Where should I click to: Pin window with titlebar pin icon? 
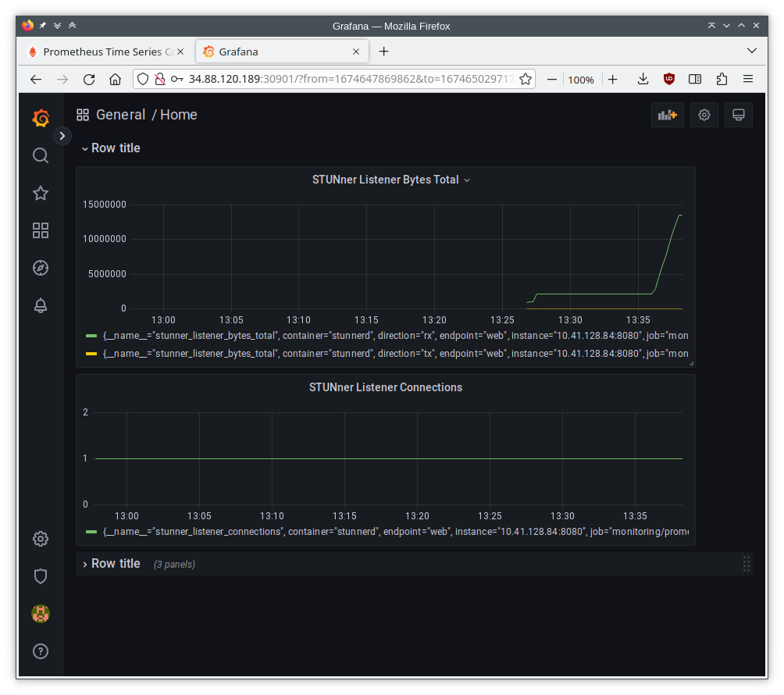click(x=43, y=26)
